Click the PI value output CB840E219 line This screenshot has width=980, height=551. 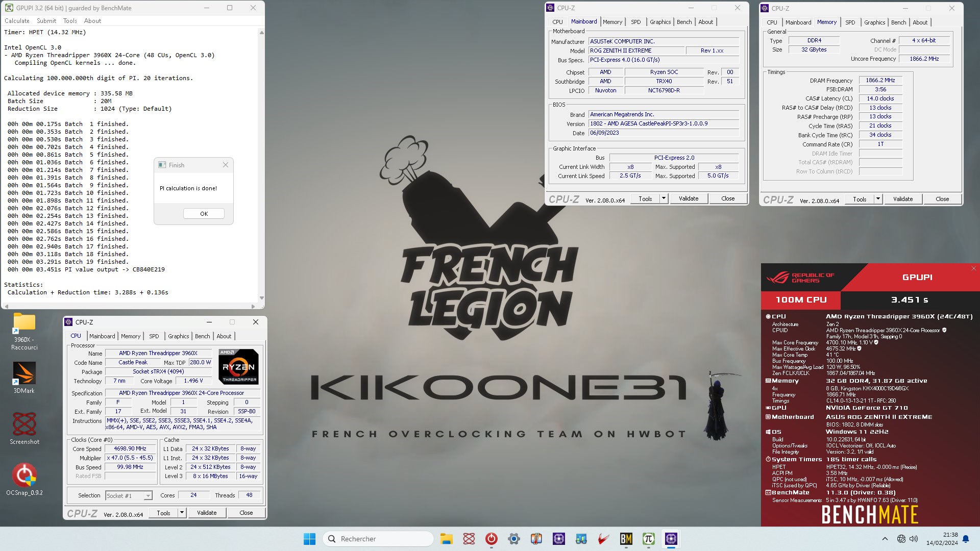click(86, 269)
